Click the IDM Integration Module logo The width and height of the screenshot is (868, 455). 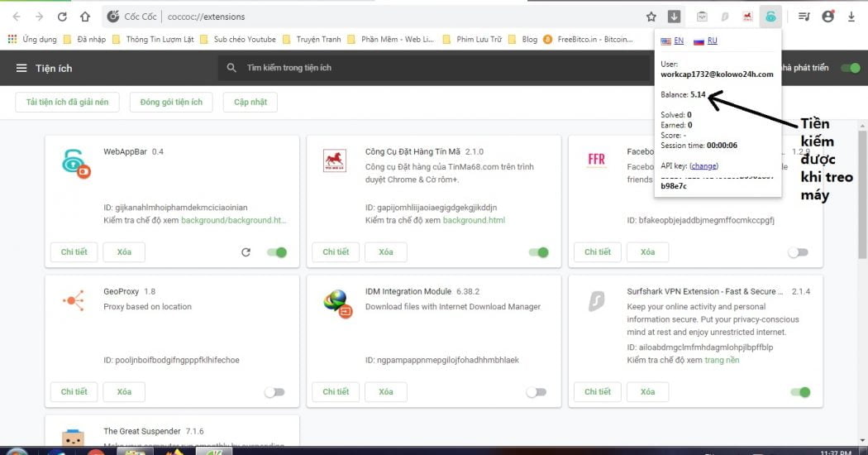tap(337, 304)
